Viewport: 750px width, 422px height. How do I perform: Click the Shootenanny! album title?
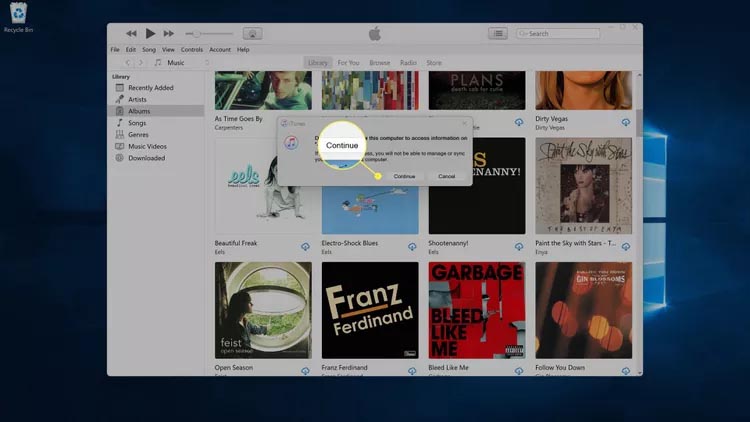448,243
